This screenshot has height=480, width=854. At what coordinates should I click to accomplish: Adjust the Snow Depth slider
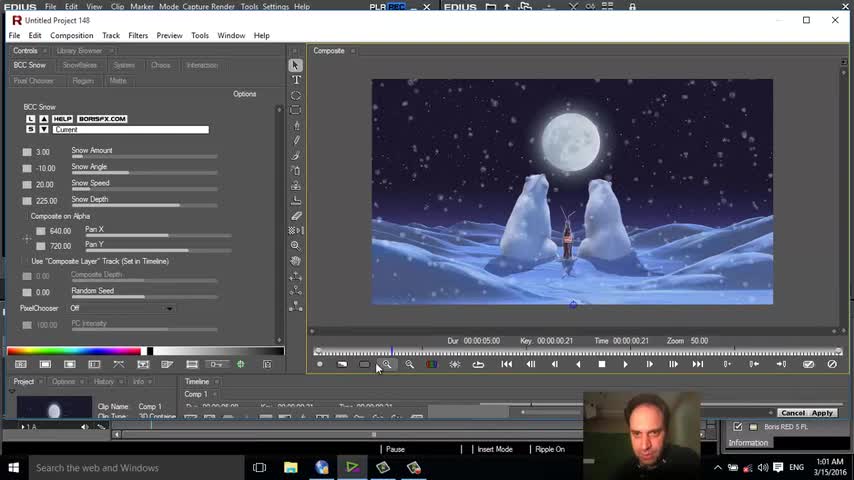click(x=144, y=206)
